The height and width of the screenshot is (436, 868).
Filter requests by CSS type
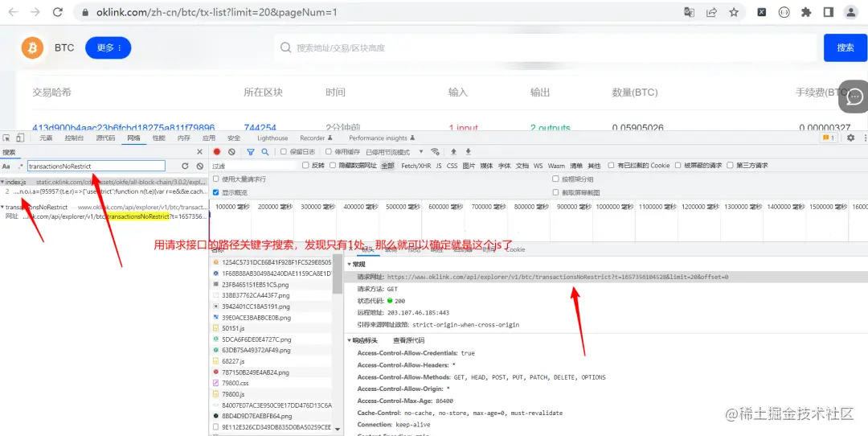tap(452, 166)
